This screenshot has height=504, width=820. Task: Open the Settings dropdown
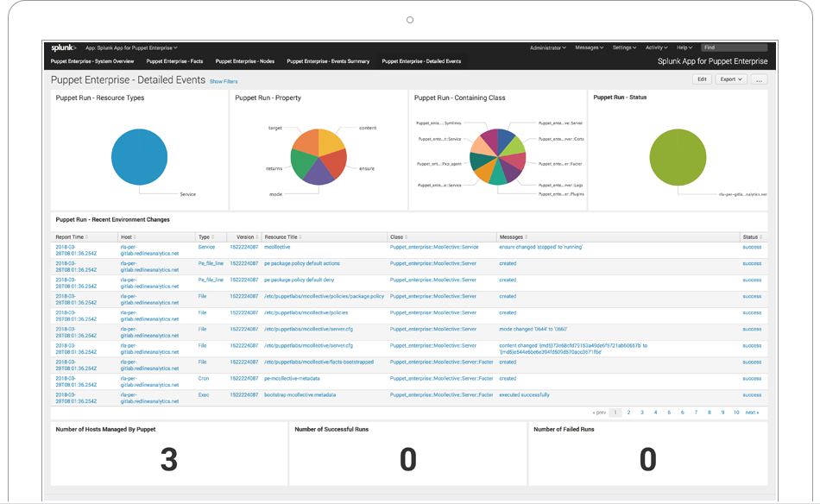point(624,47)
